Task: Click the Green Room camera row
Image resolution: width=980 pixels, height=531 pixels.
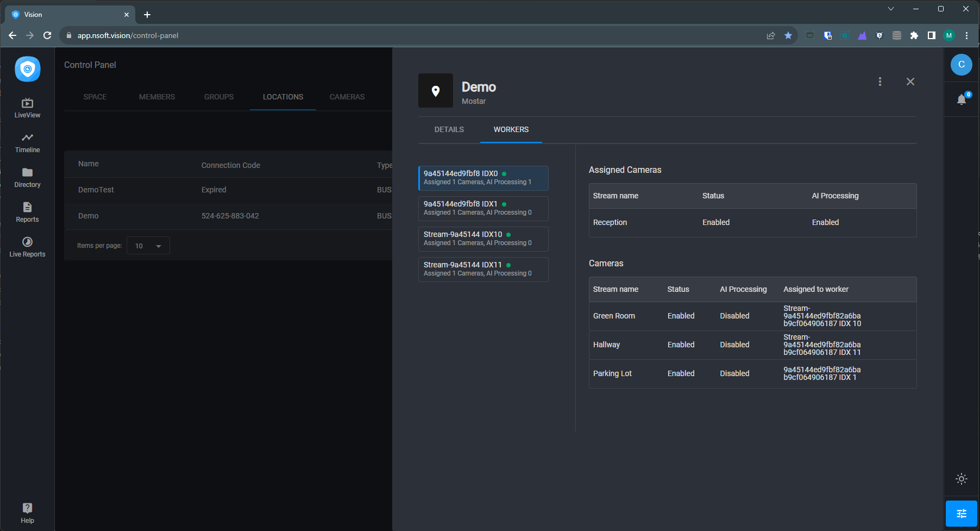Action: point(753,316)
